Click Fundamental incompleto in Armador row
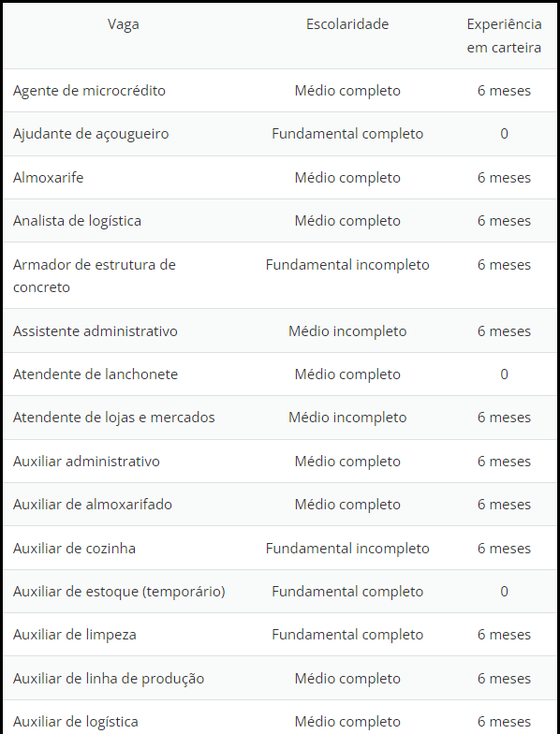Viewport: 560px width, 734px height. [x=347, y=265]
